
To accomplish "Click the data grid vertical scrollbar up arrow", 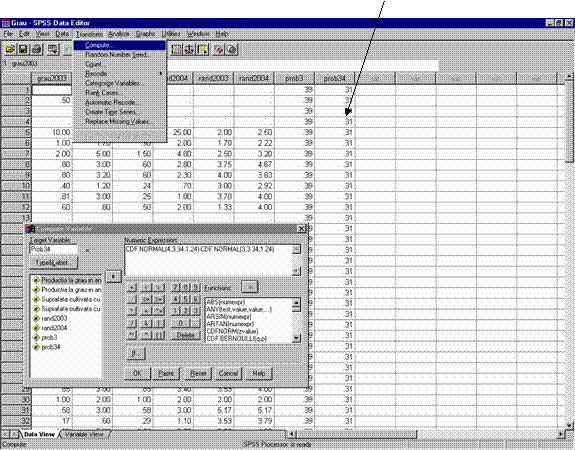I will 569,77.
